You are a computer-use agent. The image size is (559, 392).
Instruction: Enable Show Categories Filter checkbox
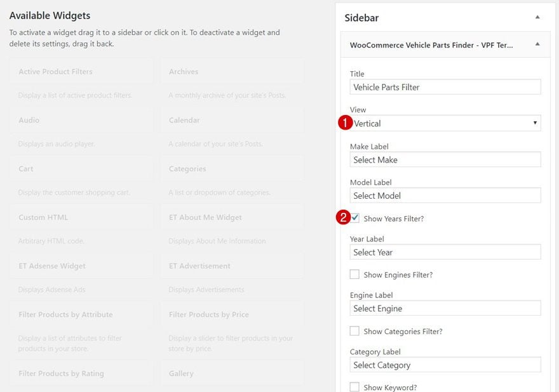pyautogui.click(x=354, y=331)
